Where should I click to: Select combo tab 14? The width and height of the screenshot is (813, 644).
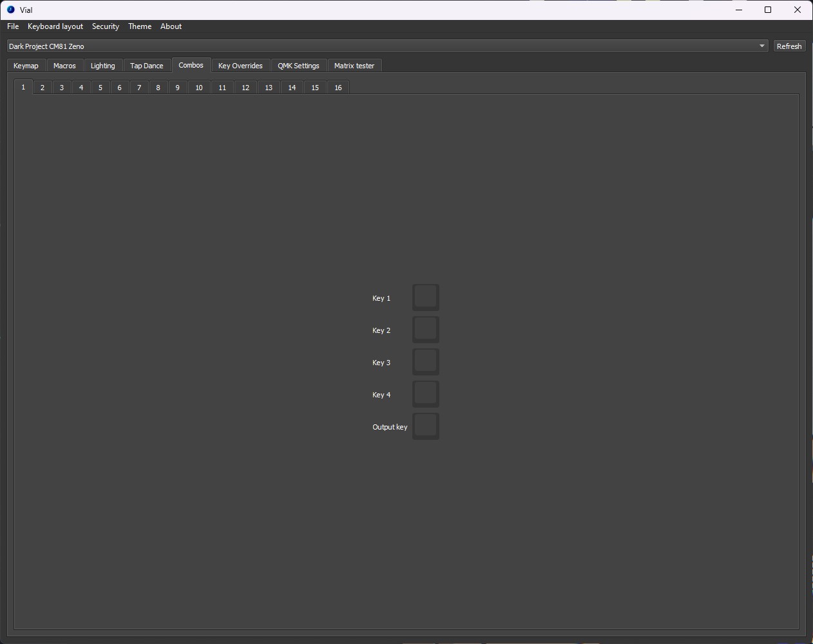[x=292, y=88]
